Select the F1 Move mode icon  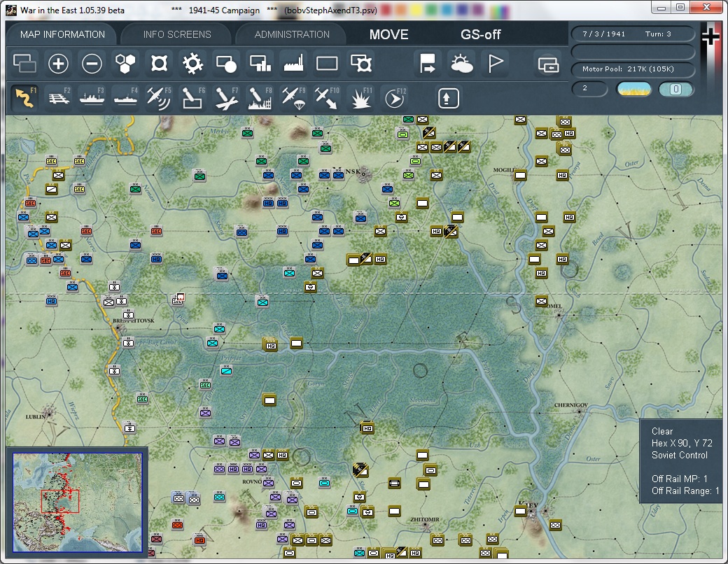pyautogui.click(x=25, y=98)
